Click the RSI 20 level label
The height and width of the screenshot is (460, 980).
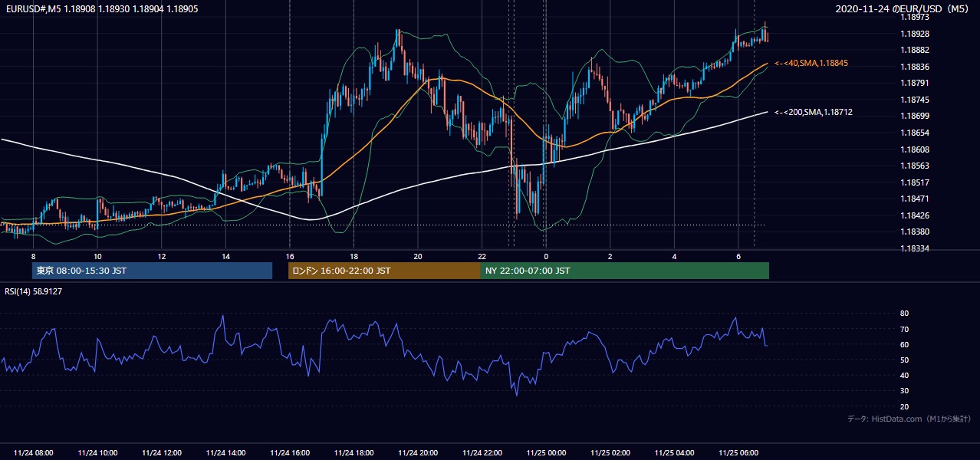point(904,406)
